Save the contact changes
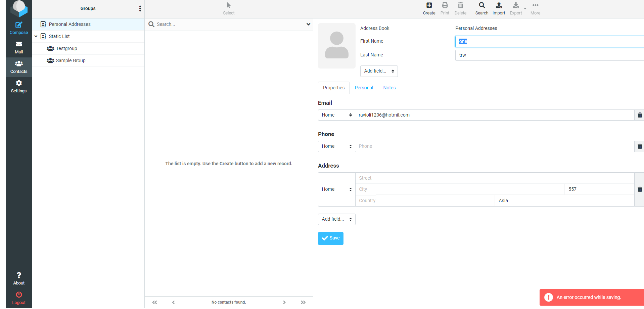644x309 pixels. click(330, 238)
